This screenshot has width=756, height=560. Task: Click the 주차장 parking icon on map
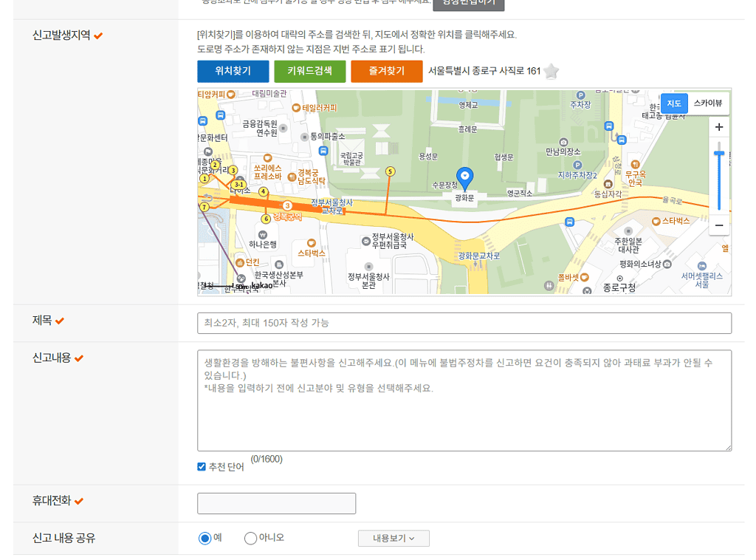[x=580, y=95]
